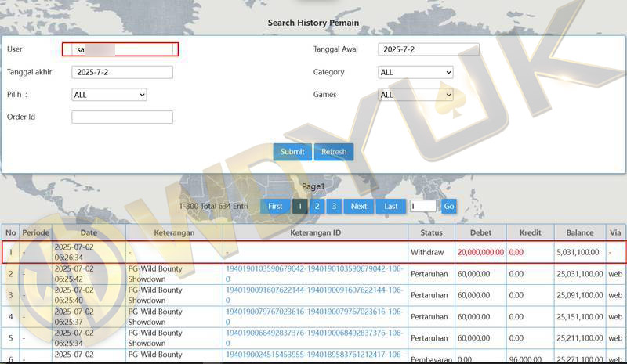The image size is (627, 364).
Task: Click the Keterangan ID column header
Action: pos(316,232)
